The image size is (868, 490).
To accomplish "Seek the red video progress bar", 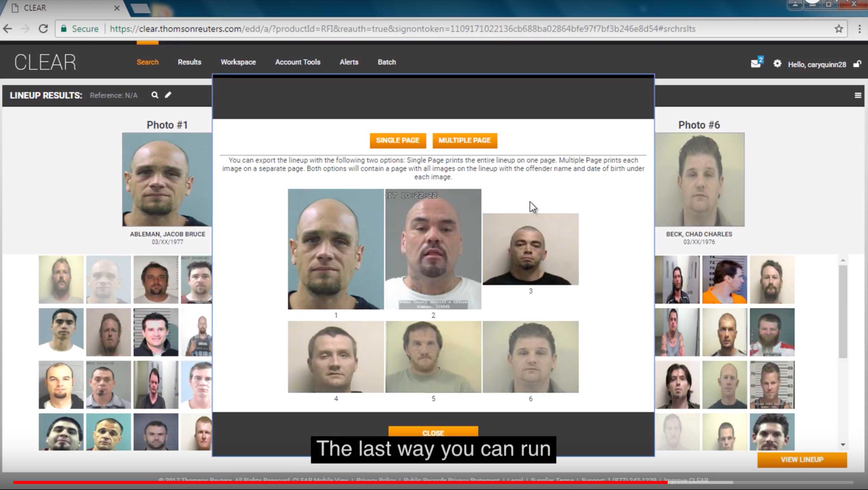I will 340,482.
